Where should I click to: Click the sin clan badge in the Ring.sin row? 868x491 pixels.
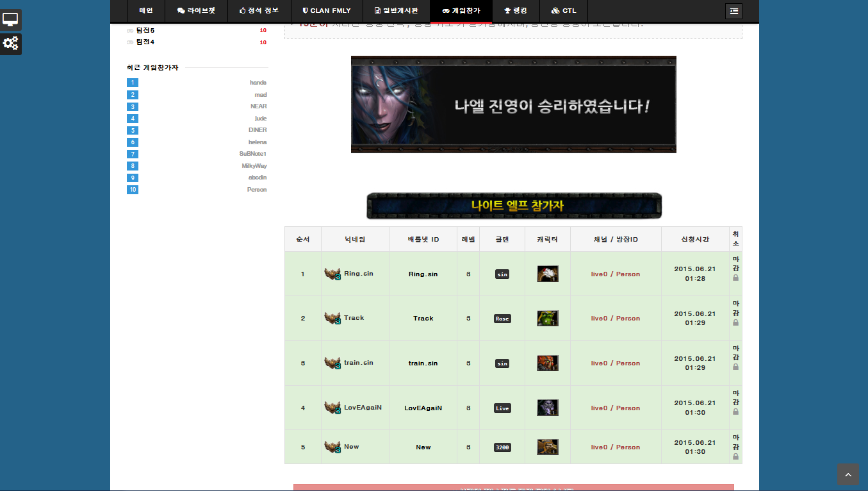click(502, 274)
